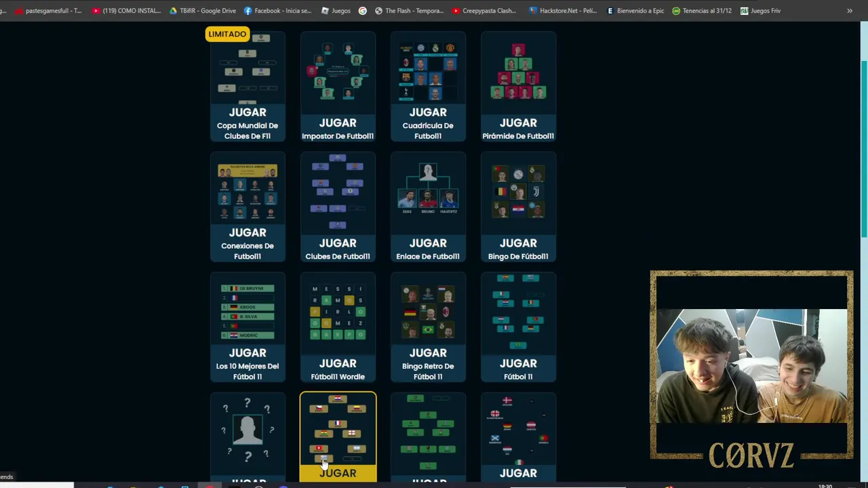The height and width of the screenshot is (488, 868).
Task: Open the YouTube COMO INSTAL bookmark
Action: [127, 11]
